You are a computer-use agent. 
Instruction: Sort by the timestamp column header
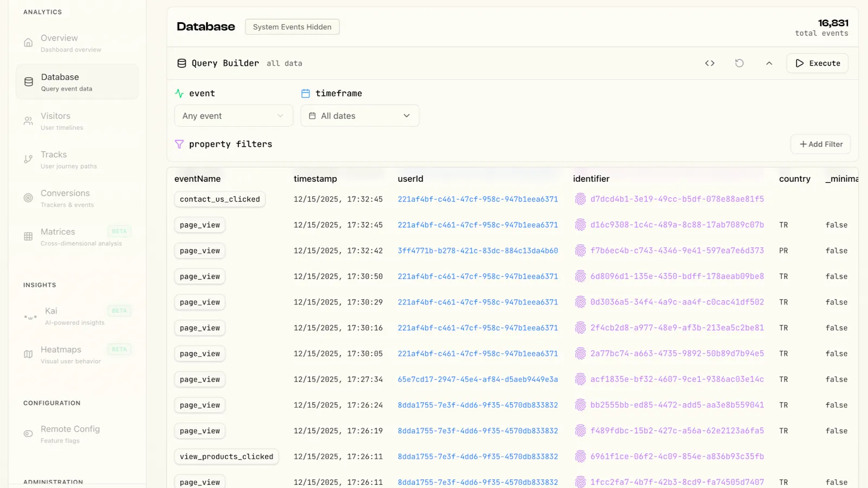click(x=315, y=179)
